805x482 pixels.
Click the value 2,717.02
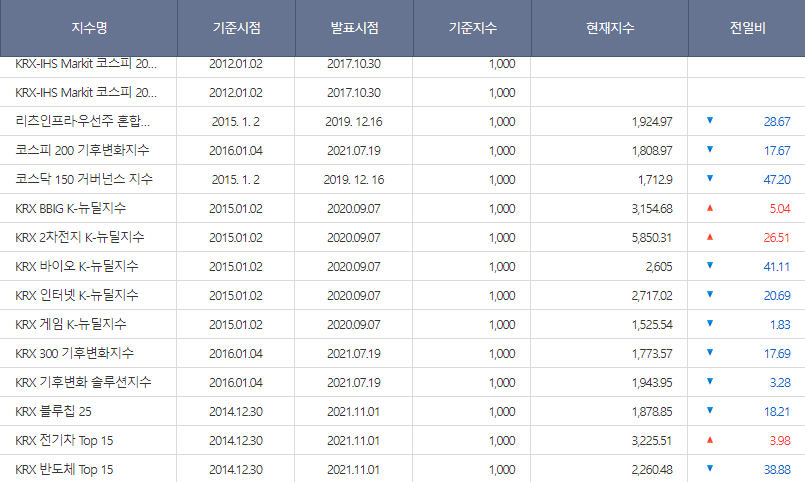652,296
